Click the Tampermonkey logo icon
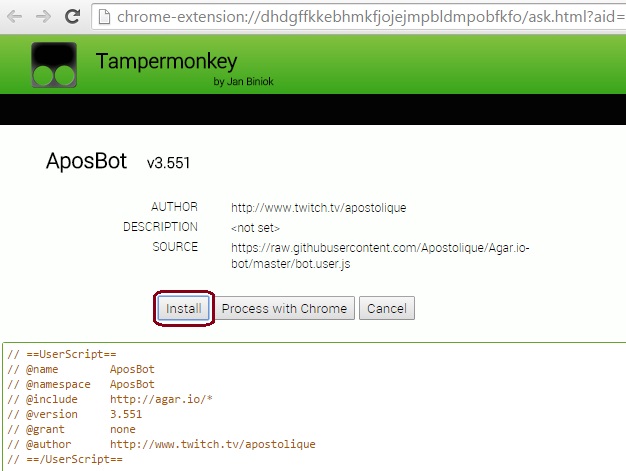This screenshot has height=471, width=626. 54,65
